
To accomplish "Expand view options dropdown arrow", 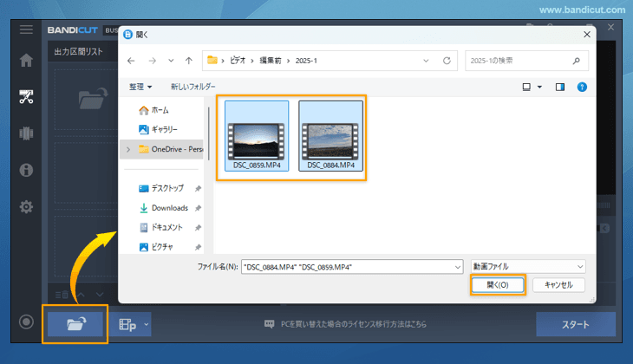I will pos(539,87).
